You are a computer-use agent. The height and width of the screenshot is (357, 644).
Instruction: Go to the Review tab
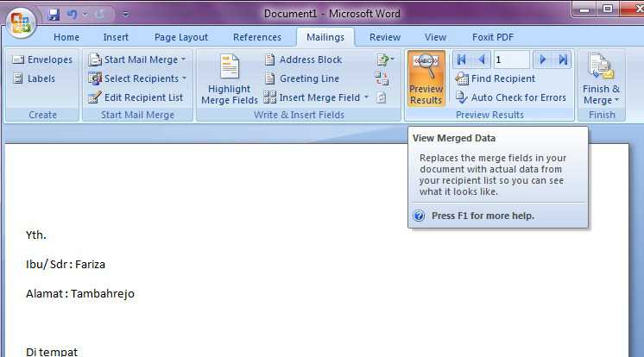[385, 37]
